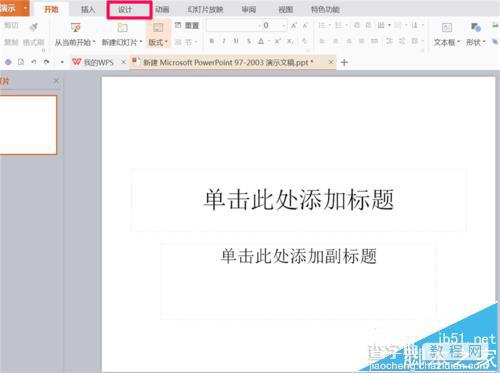Toggle subscript formatting
Image resolution: width=500 pixels, height=373 pixels.
291,41
